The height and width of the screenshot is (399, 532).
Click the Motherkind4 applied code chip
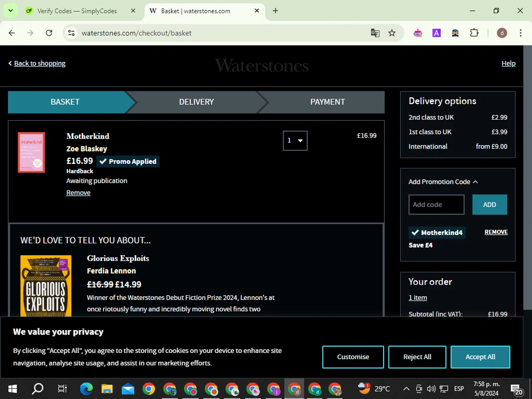[437, 233]
